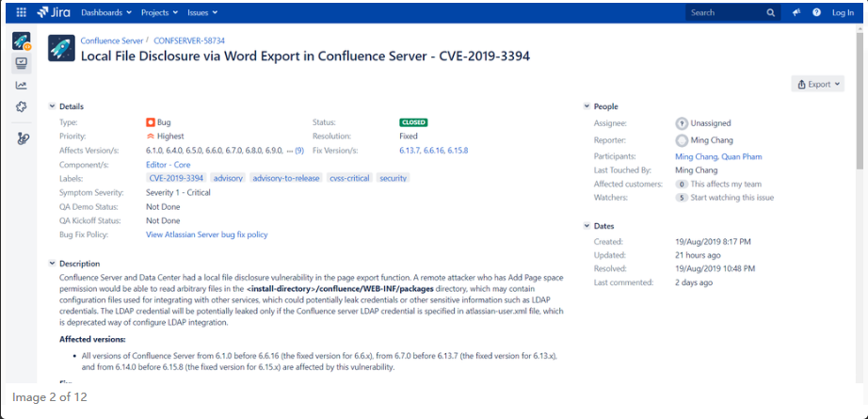Click the affected customers count badge
Screen dimensions: 868x419
coord(682,184)
